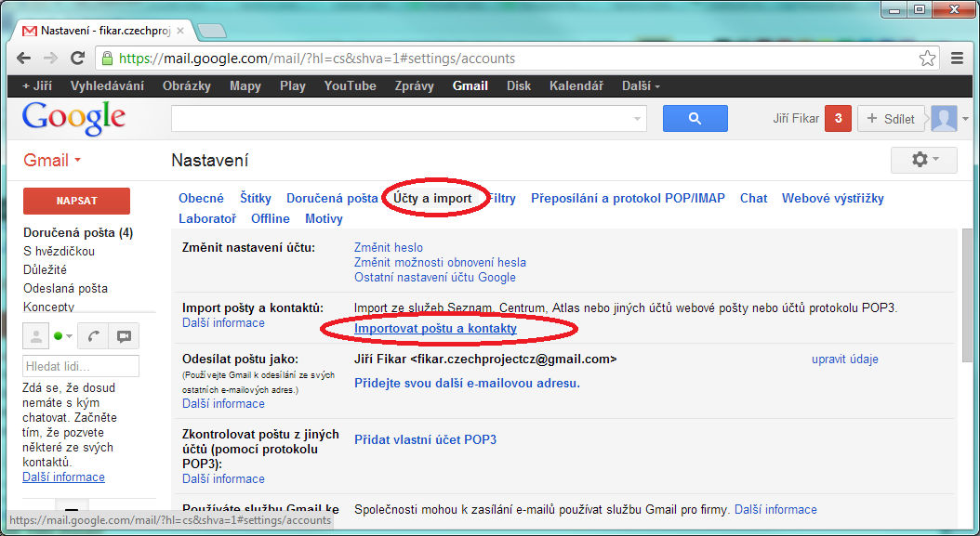
Task: Click the browser back arrow
Action: pos(24,59)
